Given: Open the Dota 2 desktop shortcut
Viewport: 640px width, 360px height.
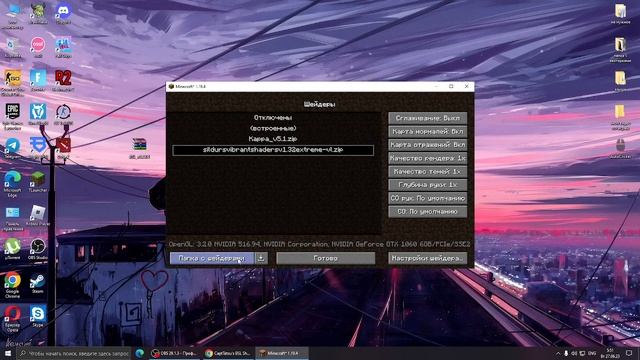Looking at the screenshot, I should tap(63, 148).
